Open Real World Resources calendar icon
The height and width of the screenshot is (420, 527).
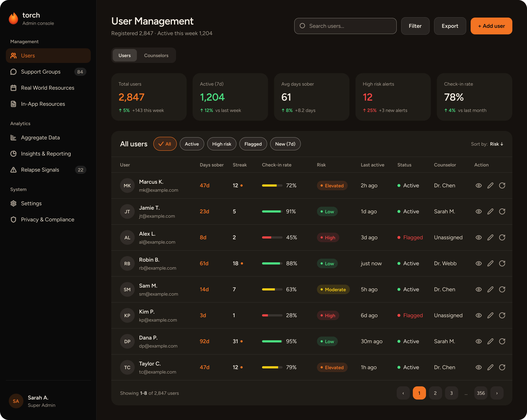[x=13, y=88]
